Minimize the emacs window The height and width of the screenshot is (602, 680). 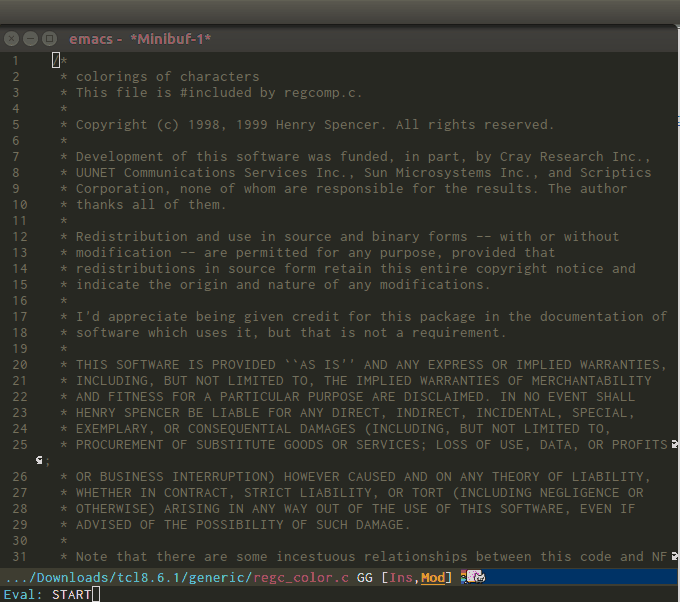30,39
